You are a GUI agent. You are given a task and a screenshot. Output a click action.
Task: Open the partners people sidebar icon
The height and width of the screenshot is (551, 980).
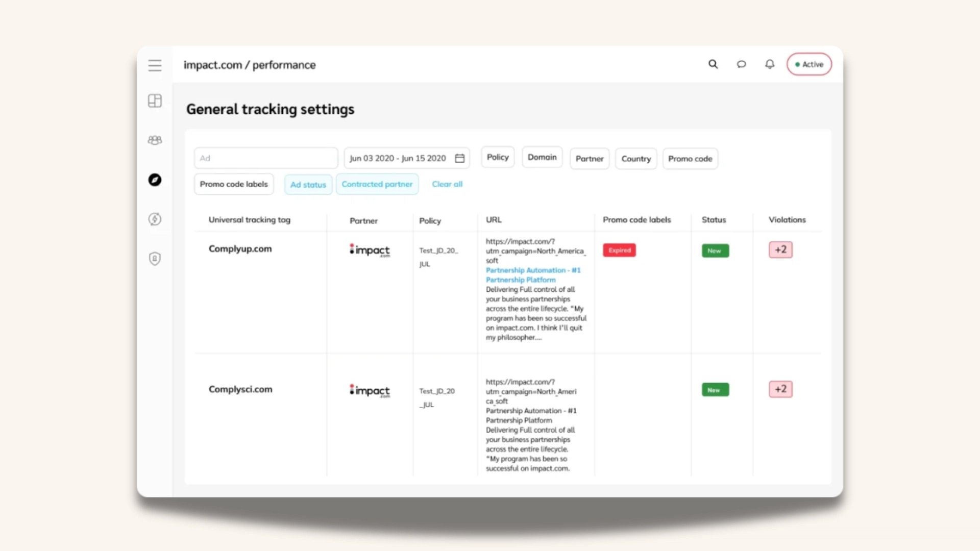click(x=155, y=140)
